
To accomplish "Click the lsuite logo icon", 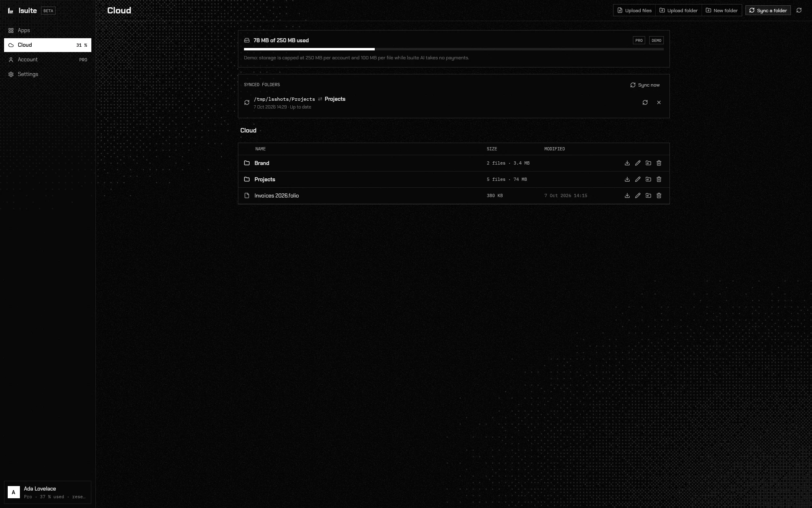I will (11, 11).
